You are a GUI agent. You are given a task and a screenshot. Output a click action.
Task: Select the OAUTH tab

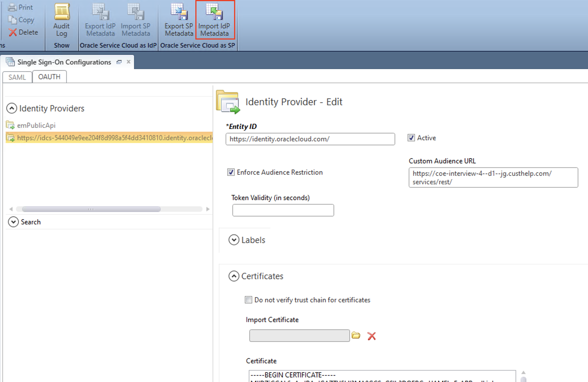(x=49, y=77)
